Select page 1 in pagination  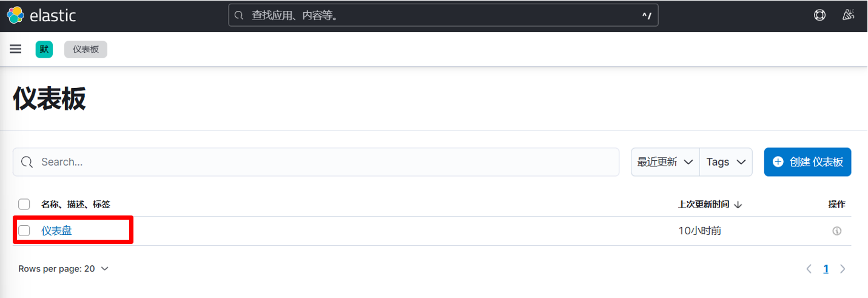coord(826,269)
